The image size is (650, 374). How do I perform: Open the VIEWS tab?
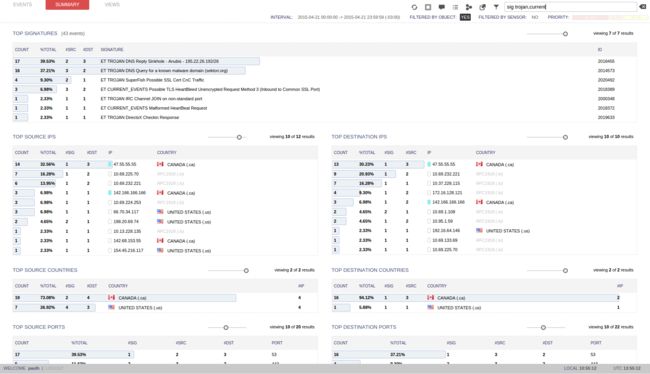[x=112, y=5]
